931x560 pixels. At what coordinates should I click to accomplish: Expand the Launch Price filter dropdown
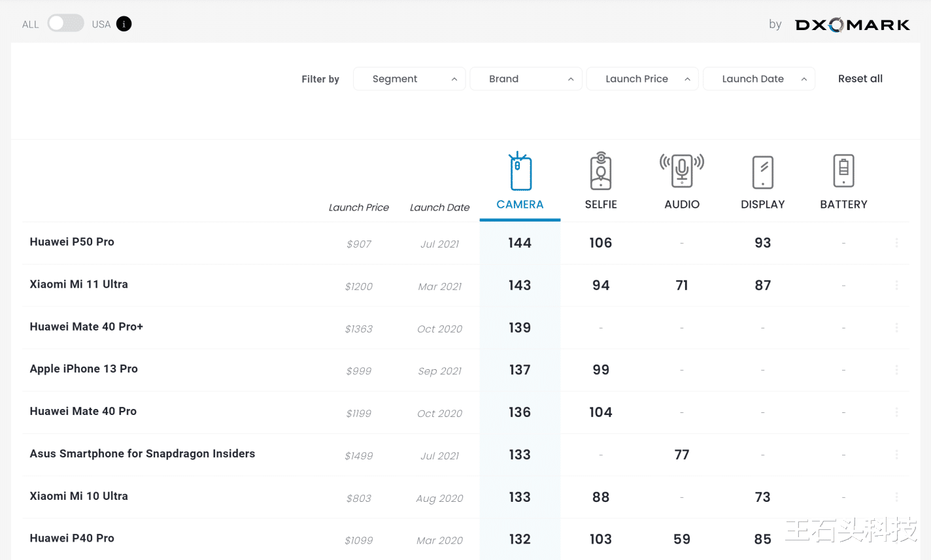click(642, 79)
